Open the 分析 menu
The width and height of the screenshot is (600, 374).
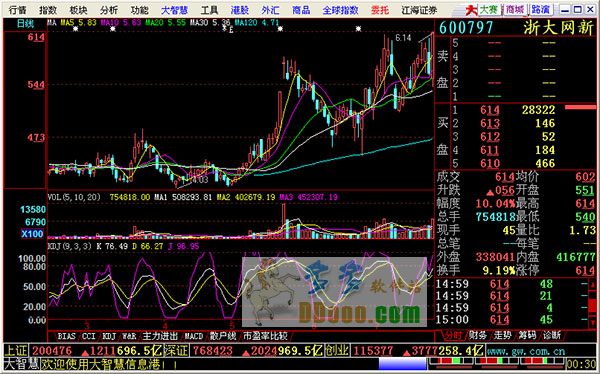[x=109, y=10]
